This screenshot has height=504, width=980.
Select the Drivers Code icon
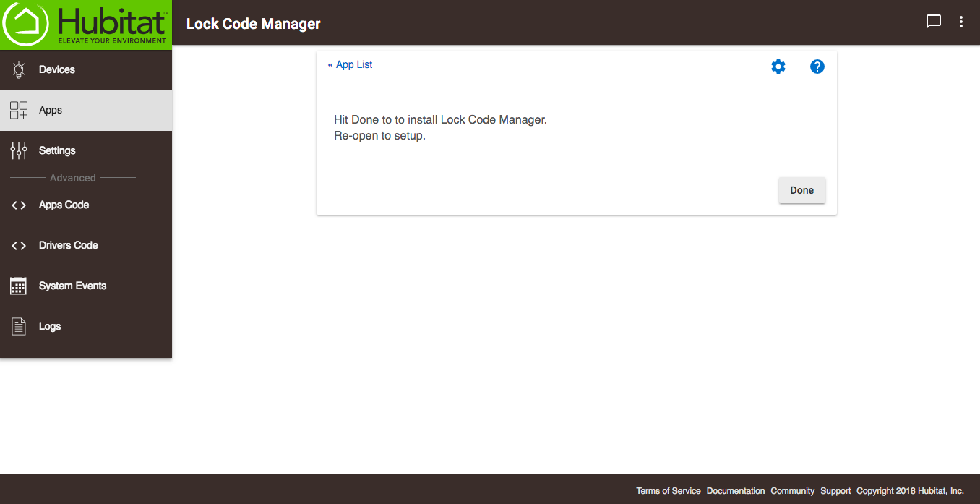tap(17, 245)
